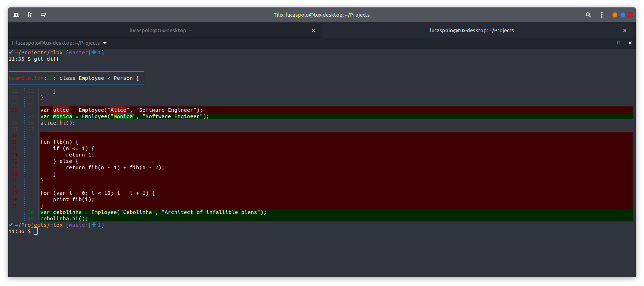The image size is (644, 286).
Task: Click the added cebolinha.hi(); line
Action: (64, 219)
